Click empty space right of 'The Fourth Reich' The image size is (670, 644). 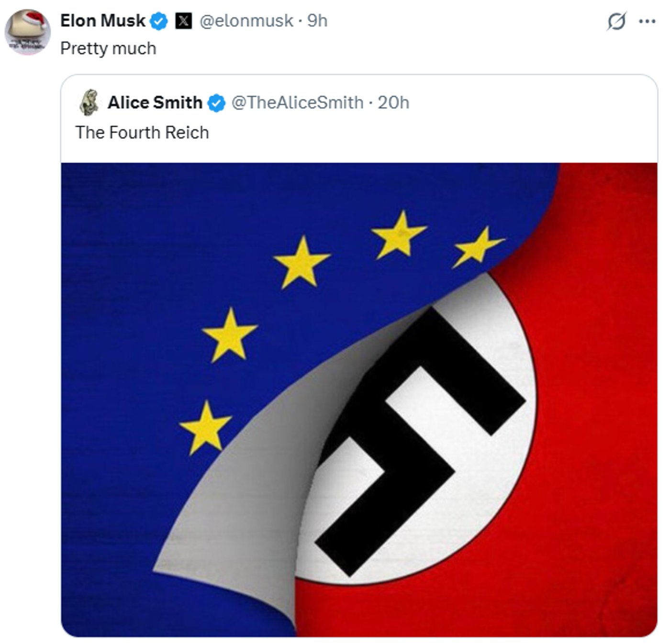click(x=407, y=133)
